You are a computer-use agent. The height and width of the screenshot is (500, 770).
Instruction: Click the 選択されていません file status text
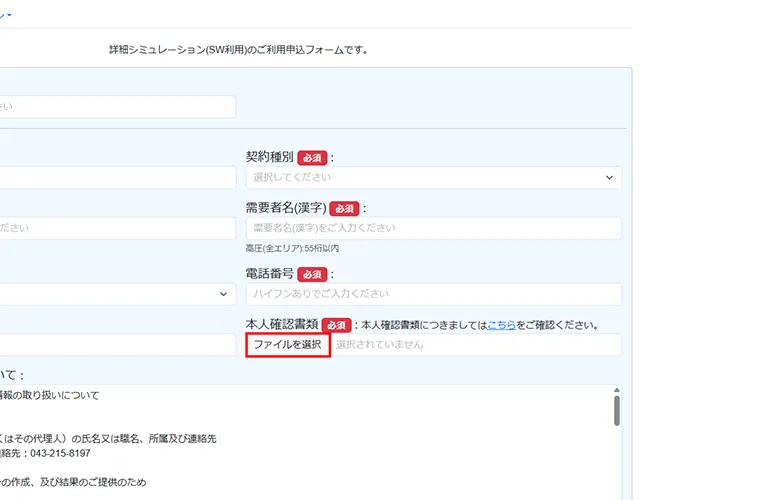pos(379,345)
